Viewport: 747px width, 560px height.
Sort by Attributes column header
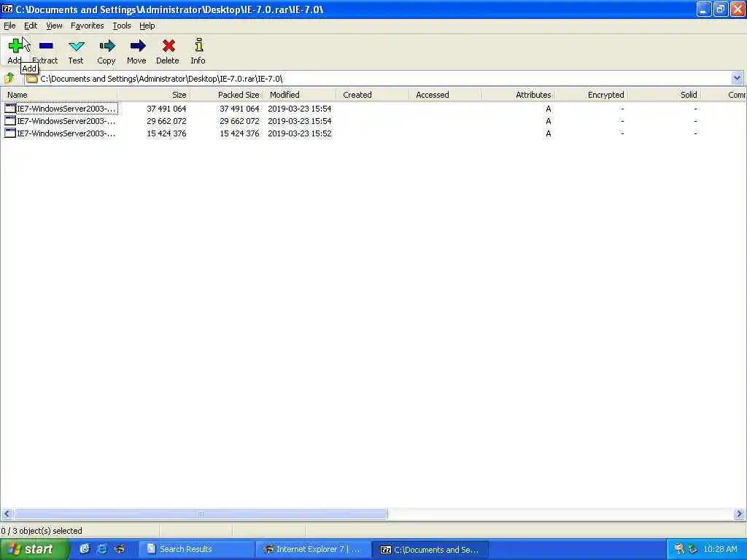pos(519,95)
